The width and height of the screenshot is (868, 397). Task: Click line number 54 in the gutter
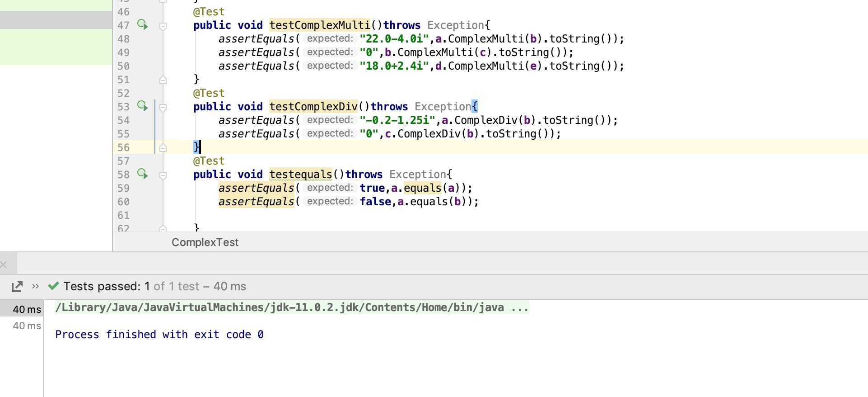point(123,120)
